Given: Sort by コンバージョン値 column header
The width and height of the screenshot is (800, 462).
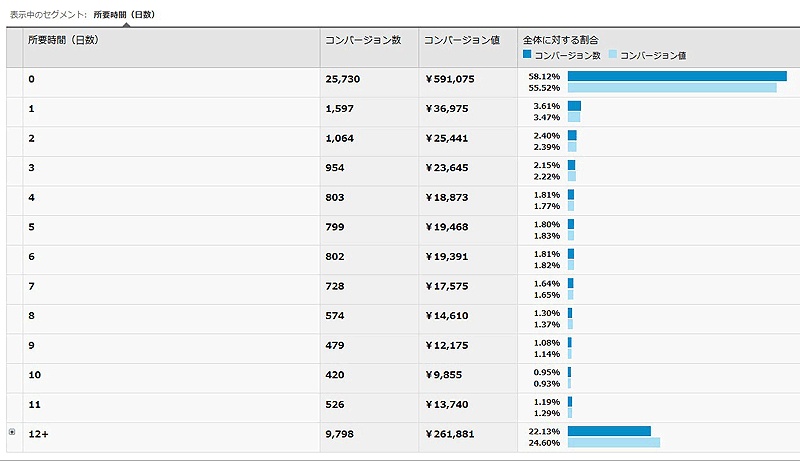Looking at the screenshot, I should [x=461, y=40].
